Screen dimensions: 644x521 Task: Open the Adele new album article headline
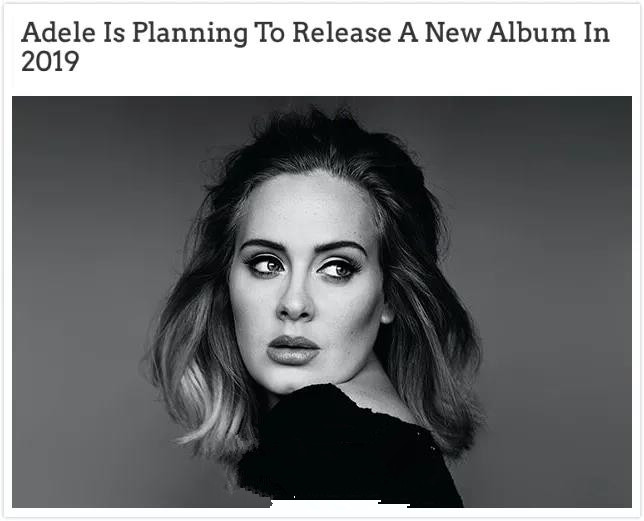pyautogui.click(x=315, y=46)
